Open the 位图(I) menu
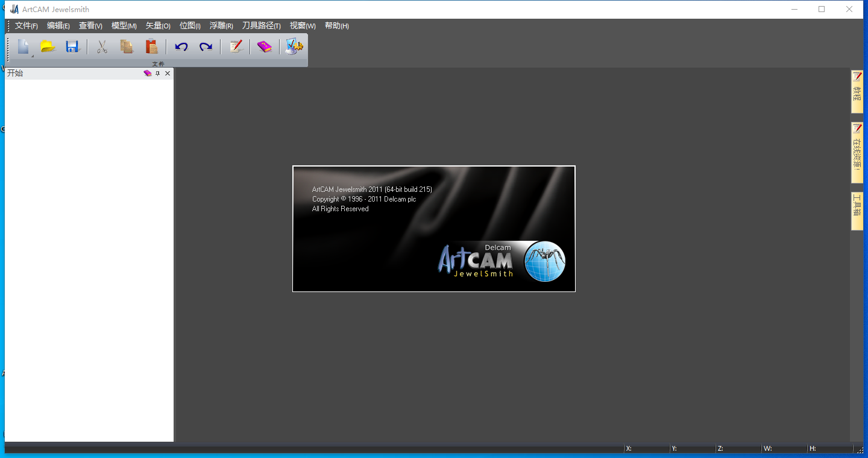This screenshot has width=868, height=458. (x=190, y=26)
